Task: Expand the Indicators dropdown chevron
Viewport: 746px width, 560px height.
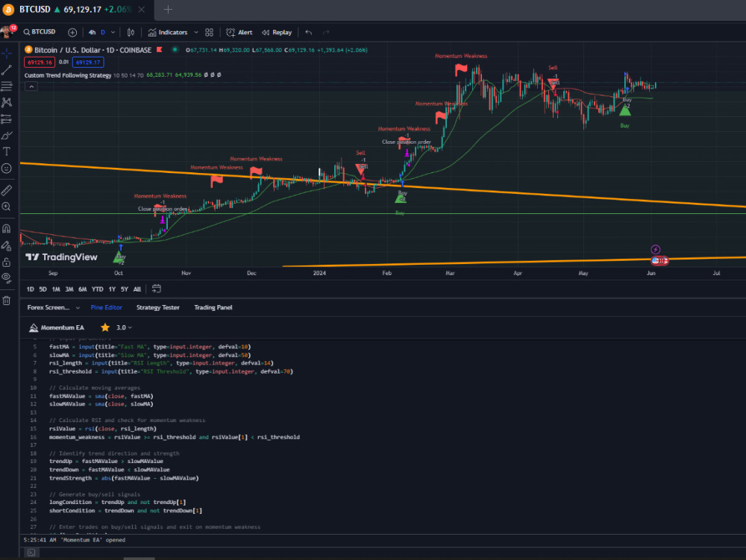Action: pos(195,32)
